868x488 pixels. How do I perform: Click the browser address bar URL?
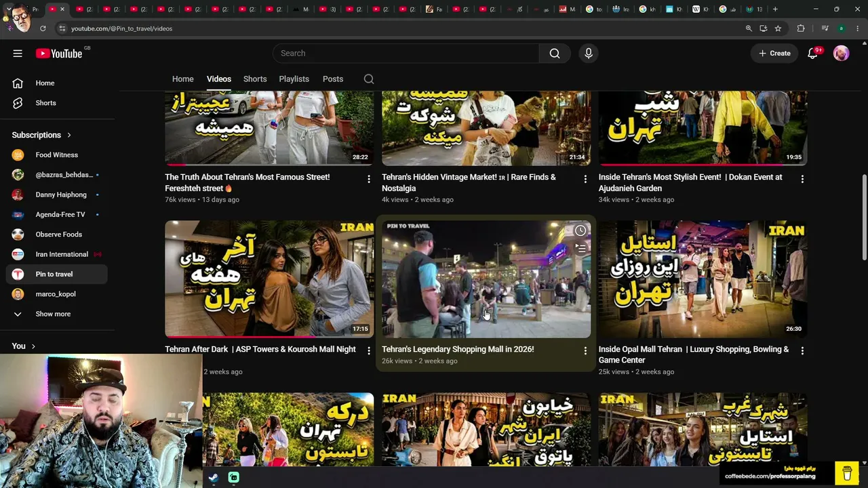[122, 28]
